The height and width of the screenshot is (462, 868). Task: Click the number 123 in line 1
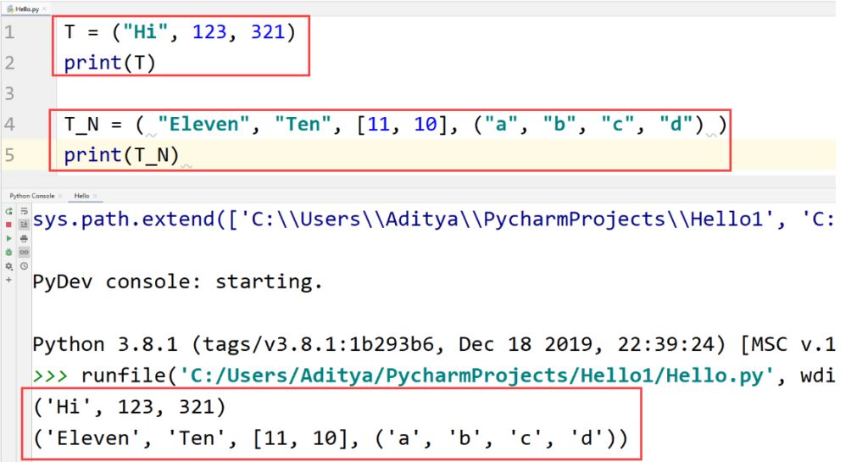point(209,31)
